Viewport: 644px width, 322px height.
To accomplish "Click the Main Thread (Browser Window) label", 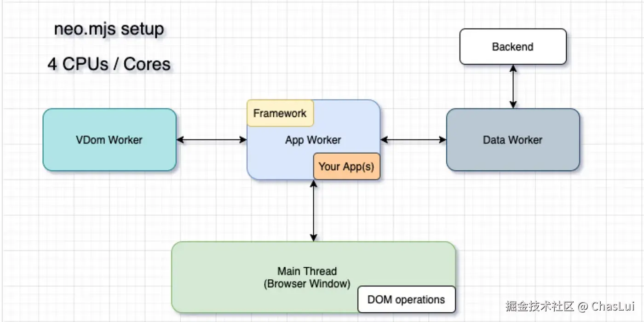I will pos(307,277).
